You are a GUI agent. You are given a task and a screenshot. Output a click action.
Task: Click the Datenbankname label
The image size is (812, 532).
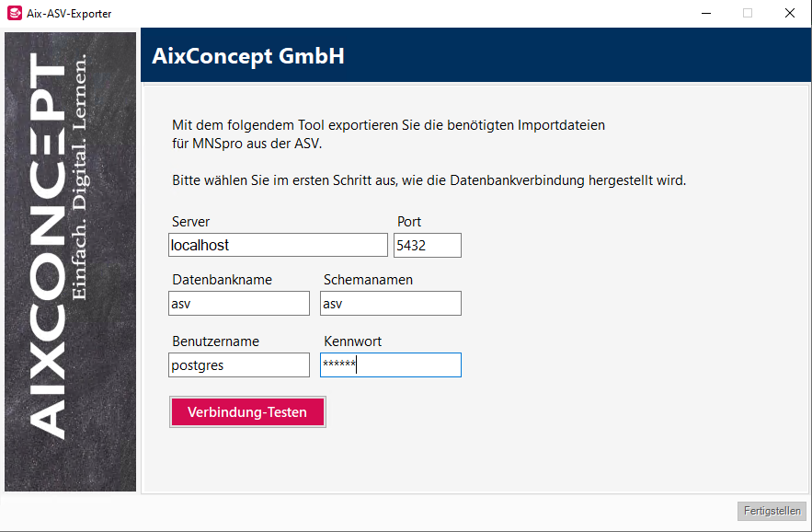click(x=223, y=280)
